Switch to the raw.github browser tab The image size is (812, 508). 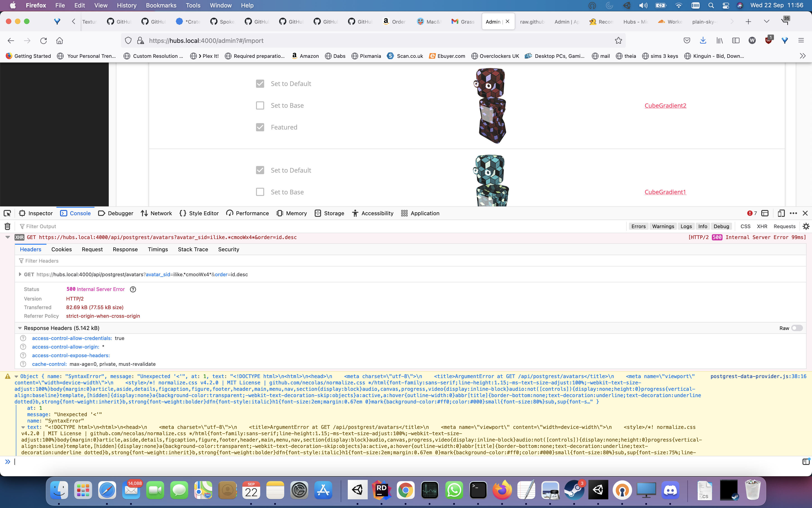pos(532,22)
